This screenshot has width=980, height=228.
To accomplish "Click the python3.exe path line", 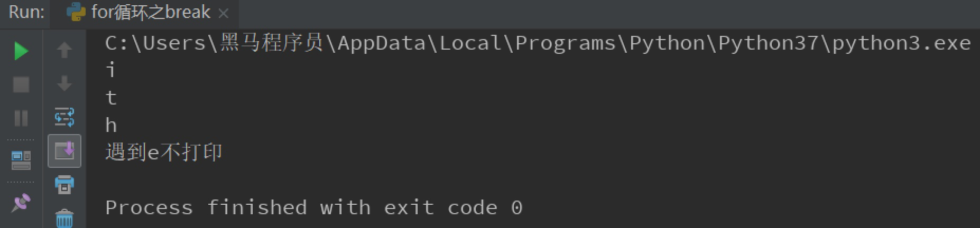I will click(538, 43).
